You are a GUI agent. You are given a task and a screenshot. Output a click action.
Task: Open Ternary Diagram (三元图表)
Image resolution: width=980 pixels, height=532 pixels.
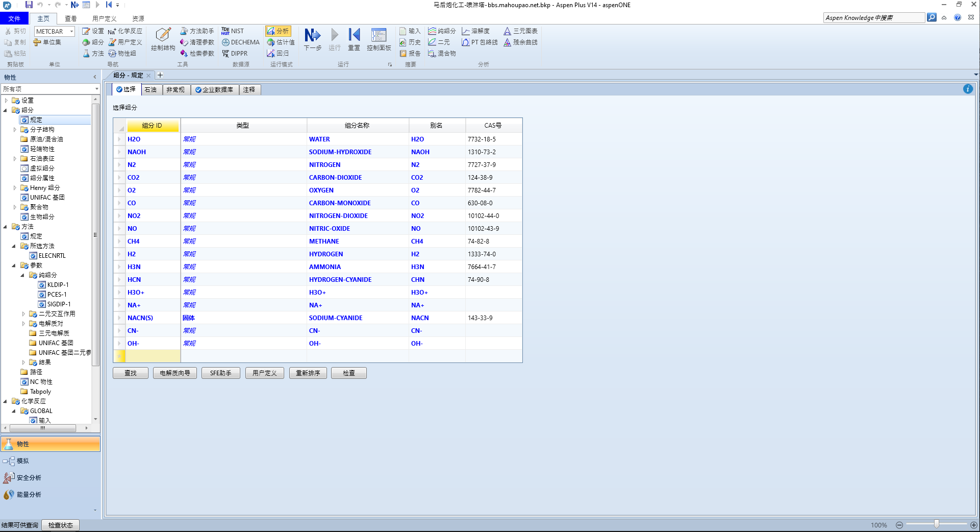pyautogui.click(x=520, y=31)
